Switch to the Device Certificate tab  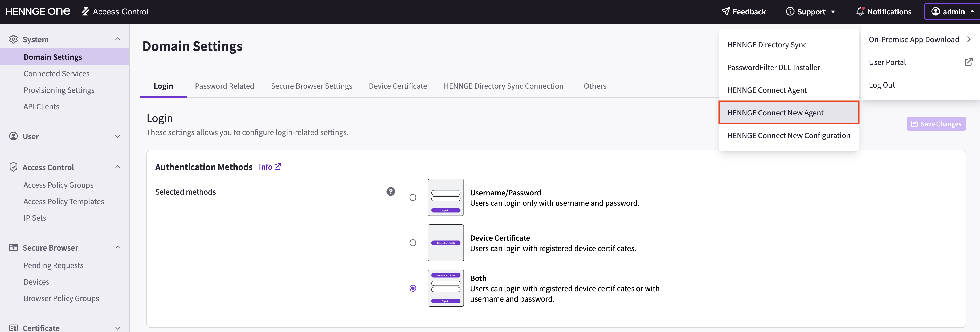(398, 86)
